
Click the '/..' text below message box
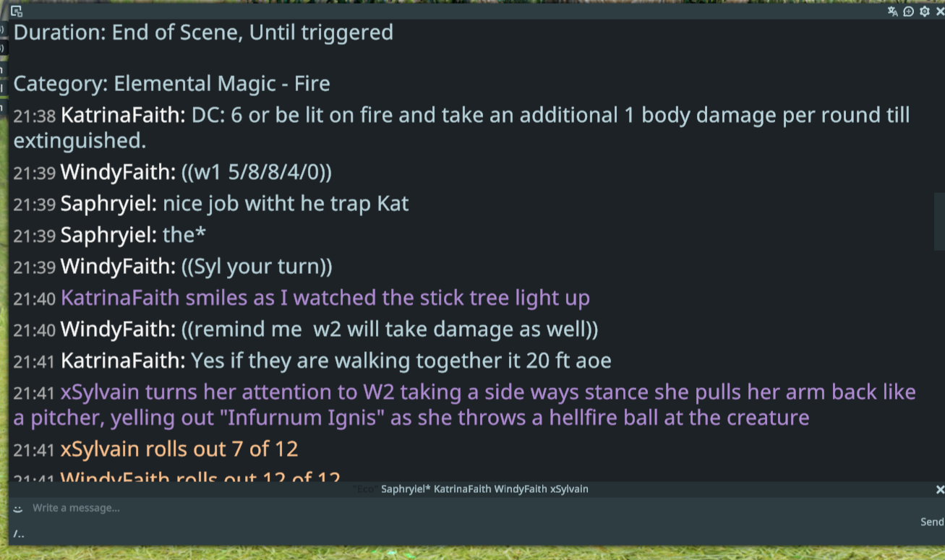point(19,535)
